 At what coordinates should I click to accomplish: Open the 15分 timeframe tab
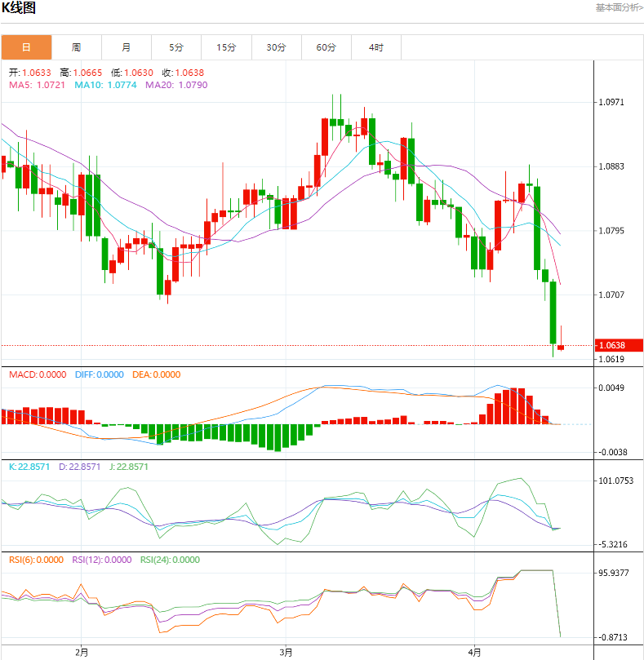coord(226,47)
